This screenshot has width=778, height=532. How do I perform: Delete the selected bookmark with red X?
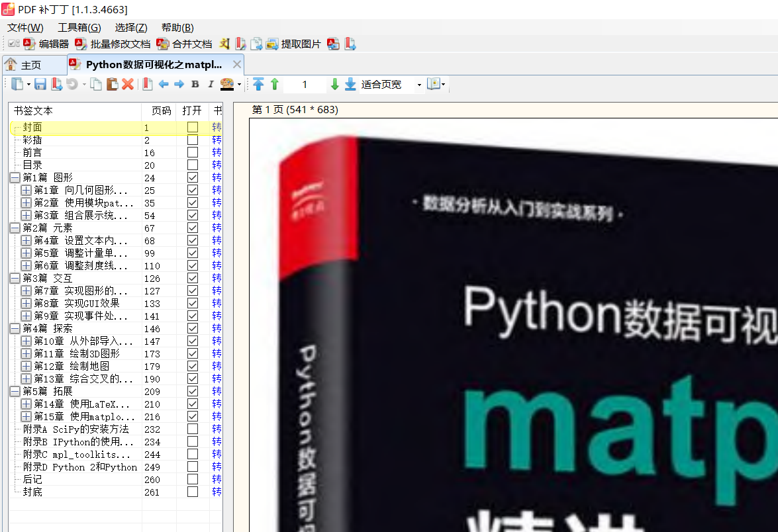click(128, 84)
